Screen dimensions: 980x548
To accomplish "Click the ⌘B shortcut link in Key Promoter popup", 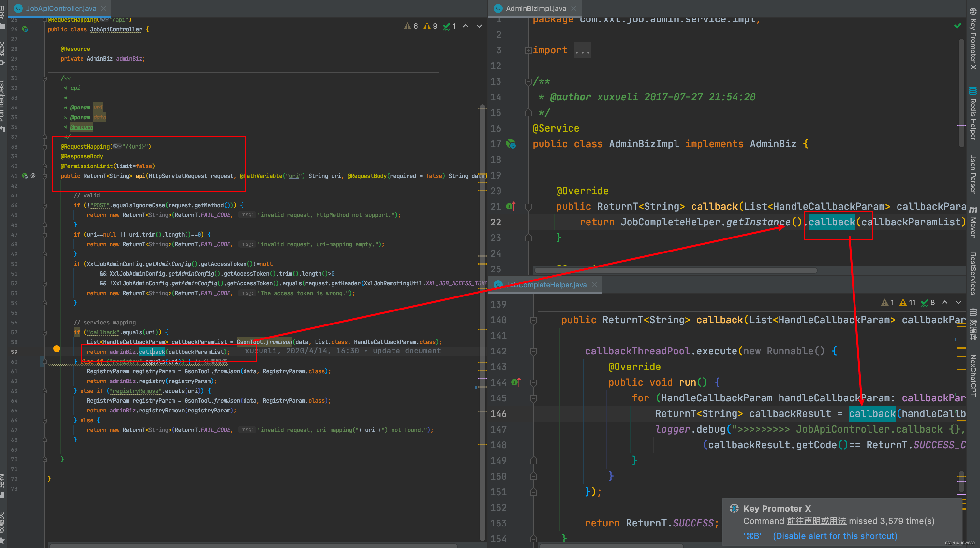I will tap(752, 536).
